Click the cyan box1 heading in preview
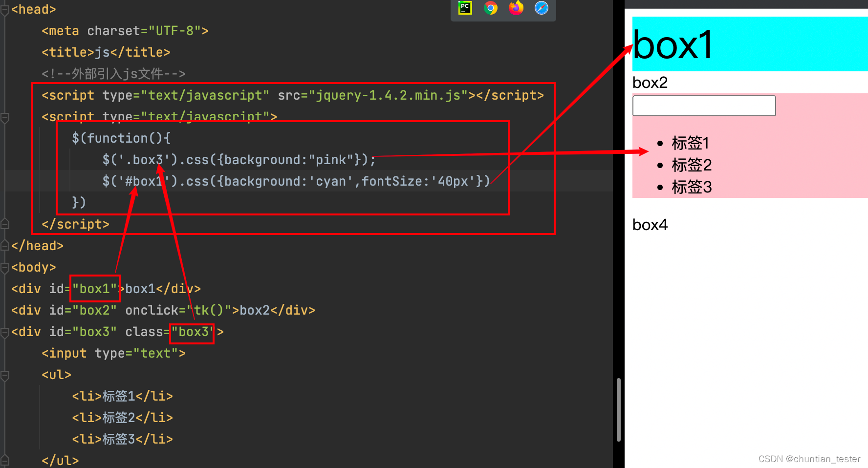 [750, 44]
